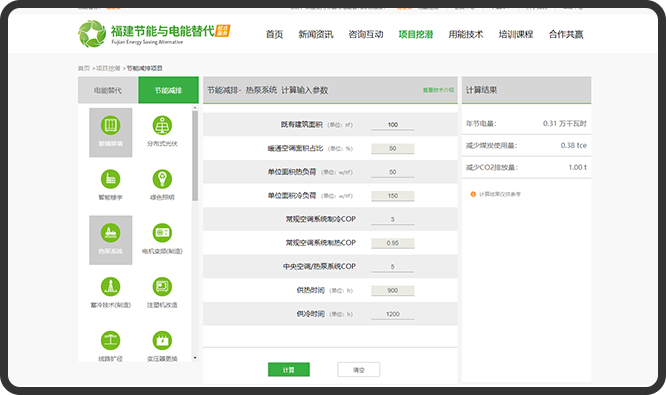Click the 节能减排项目 breadcrumb text
Image resolution: width=666 pixels, height=395 pixels.
pos(145,68)
